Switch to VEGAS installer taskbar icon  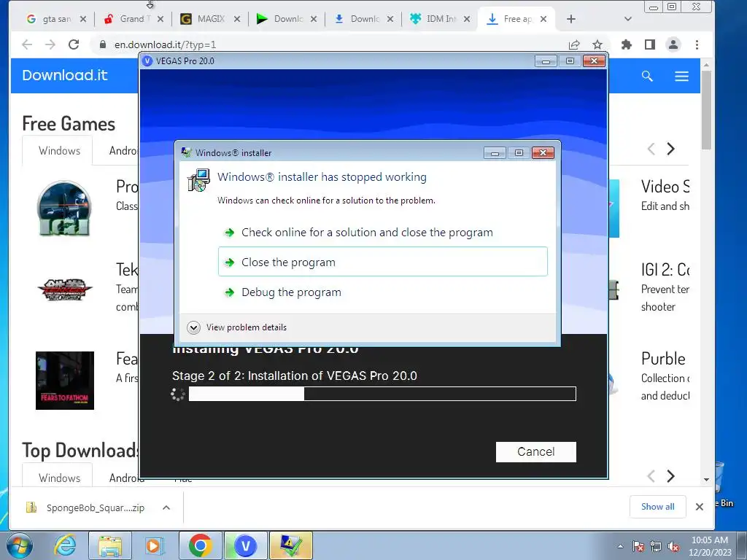(x=245, y=545)
